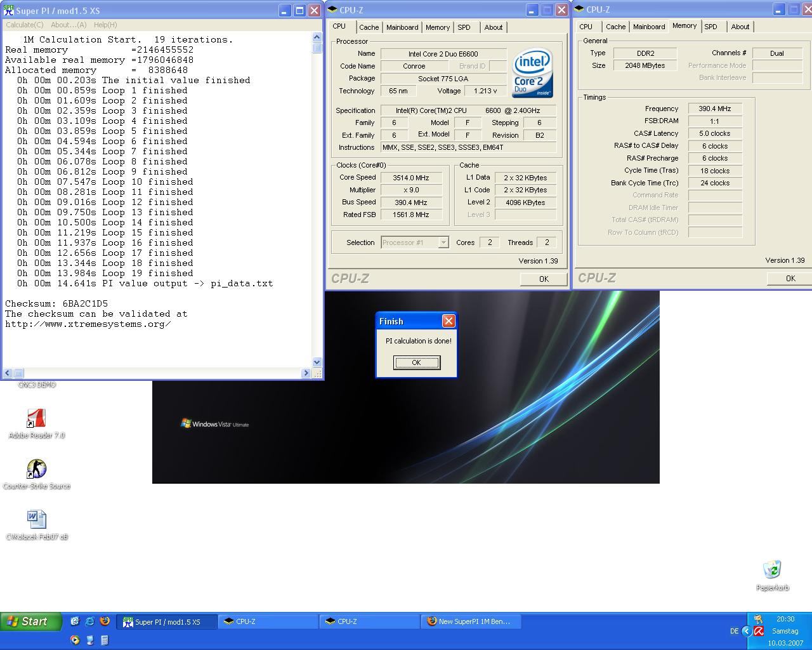The width and height of the screenshot is (812, 650).
Task: Open Help(H) menu in Super PI
Action: point(105,25)
